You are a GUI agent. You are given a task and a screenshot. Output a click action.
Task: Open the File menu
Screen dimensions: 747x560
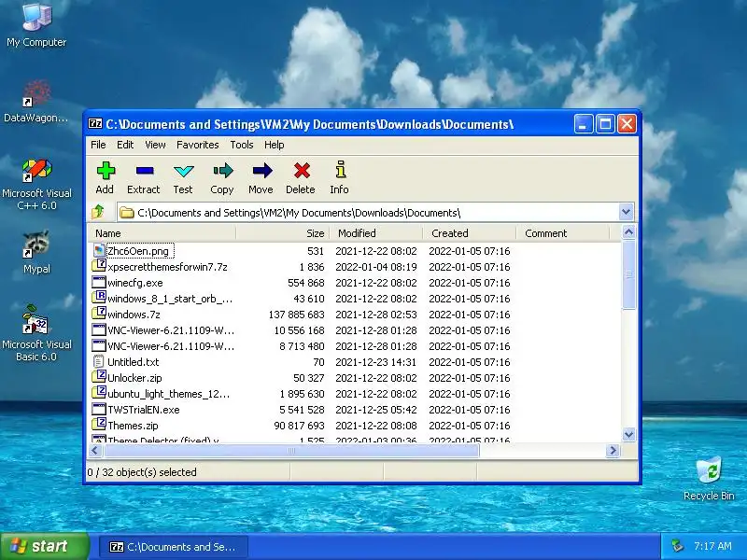(x=98, y=145)
